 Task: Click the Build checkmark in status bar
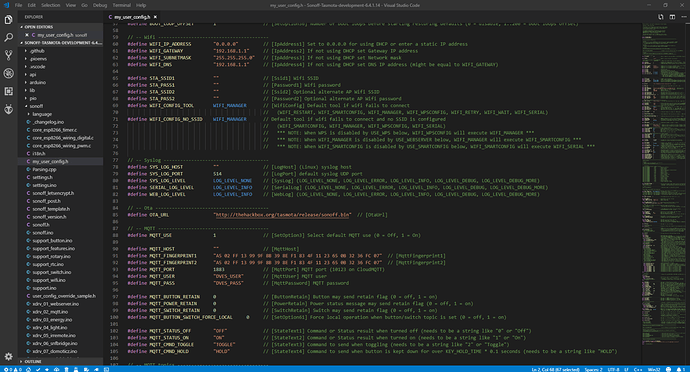click(38, 369)
